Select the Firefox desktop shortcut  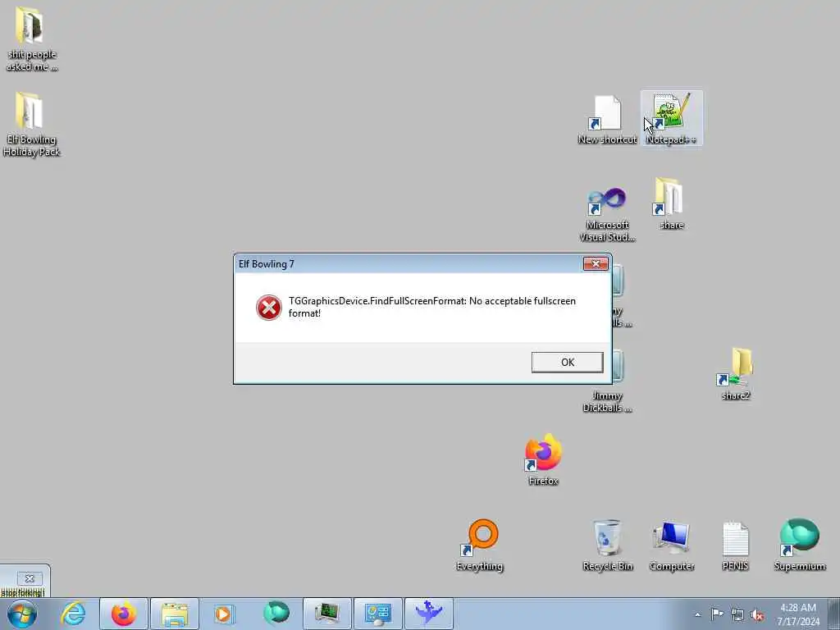(x=543, y=459)
